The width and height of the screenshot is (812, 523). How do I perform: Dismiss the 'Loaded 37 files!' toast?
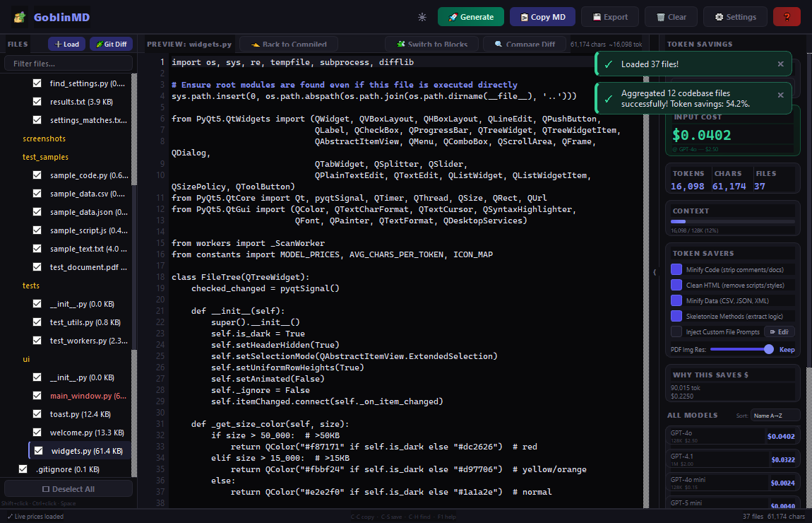point(780,64)
